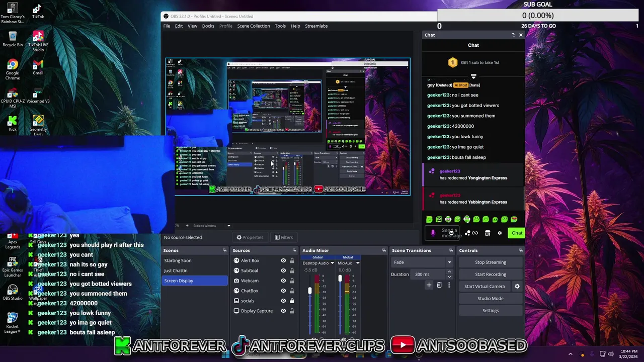Screen dimensions: 644x362
Task: Open the Streamlabs menu
Action: 316,26
